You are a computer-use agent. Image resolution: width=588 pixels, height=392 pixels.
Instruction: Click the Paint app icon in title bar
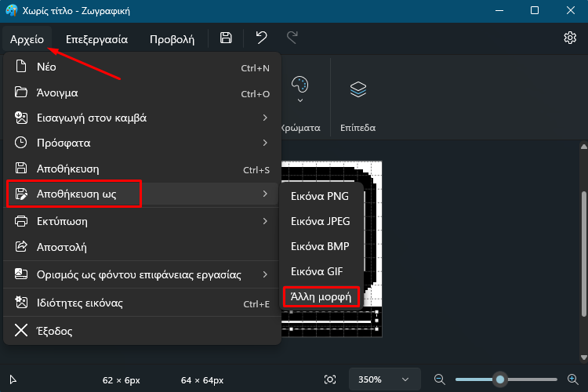(12, 10)
